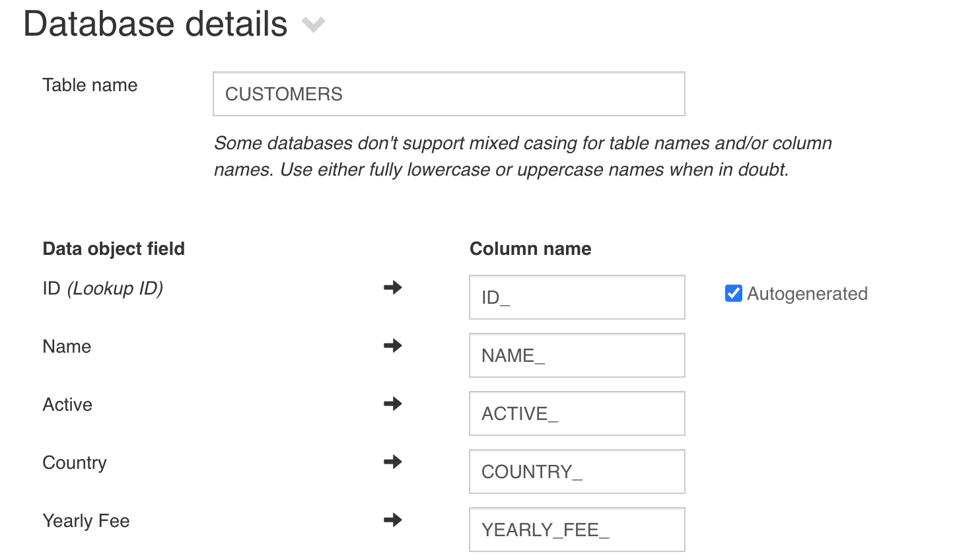Click the NAME_ input box
955x560 pixels.
coord(577,355)
